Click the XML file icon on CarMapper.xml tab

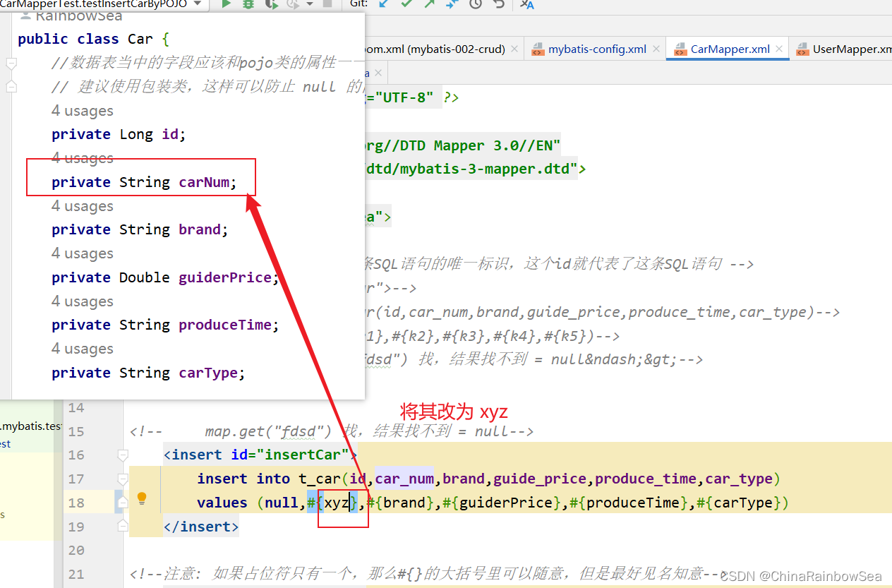coord(680,49)
